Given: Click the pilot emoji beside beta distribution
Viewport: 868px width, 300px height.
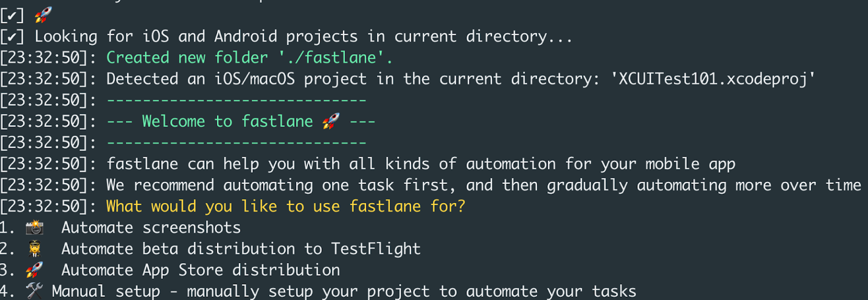Looking at the screenshot, I should tap(35, 249).
